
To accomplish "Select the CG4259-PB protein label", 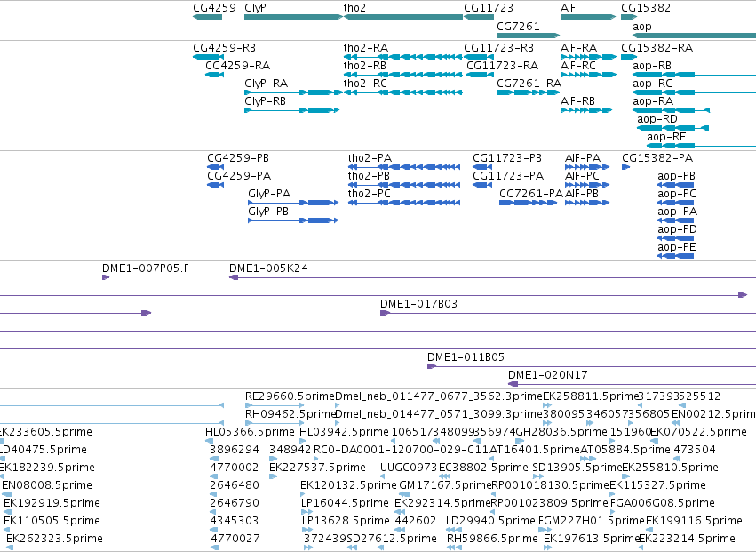I will pyautogui.click(x=238, y=158).
